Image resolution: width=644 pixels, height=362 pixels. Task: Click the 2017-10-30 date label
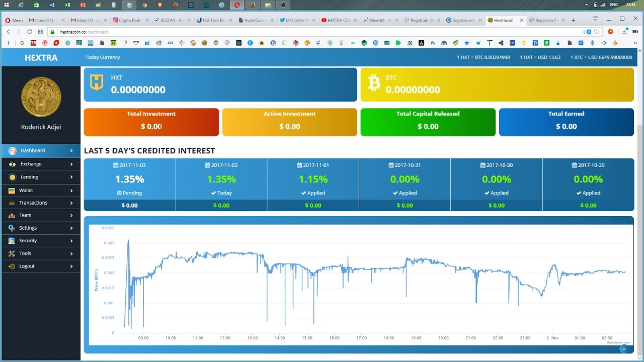[497, 165]
